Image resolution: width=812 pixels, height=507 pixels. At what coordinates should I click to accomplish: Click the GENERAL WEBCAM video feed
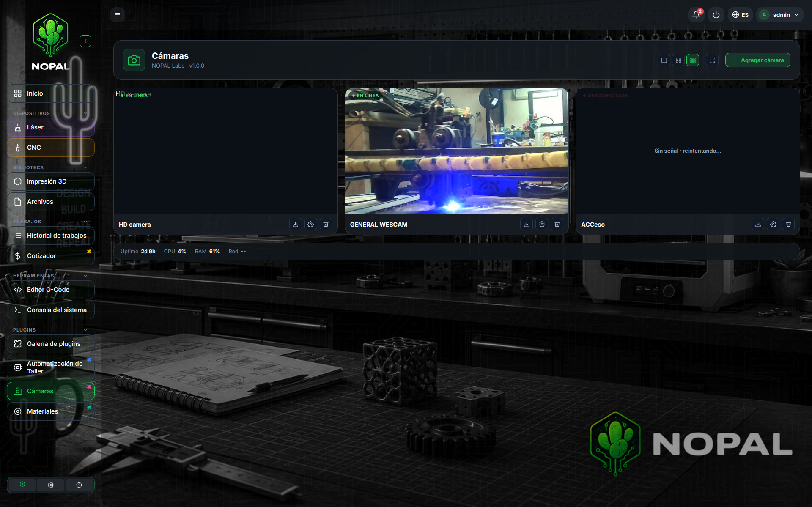pyautogui.click(x=457, y=151)
